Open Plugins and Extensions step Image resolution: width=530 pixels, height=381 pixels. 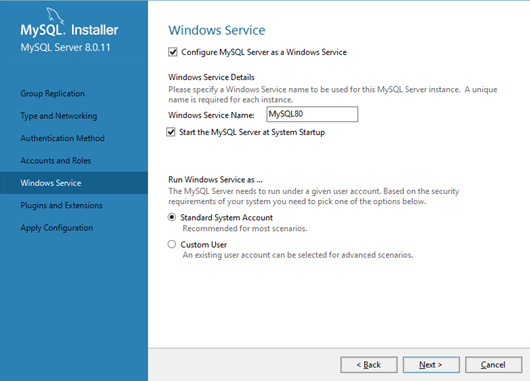click(x=61, y=205)
